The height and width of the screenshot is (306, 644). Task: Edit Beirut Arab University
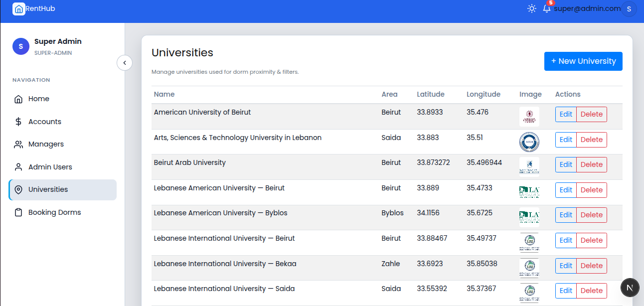point(566,164)
